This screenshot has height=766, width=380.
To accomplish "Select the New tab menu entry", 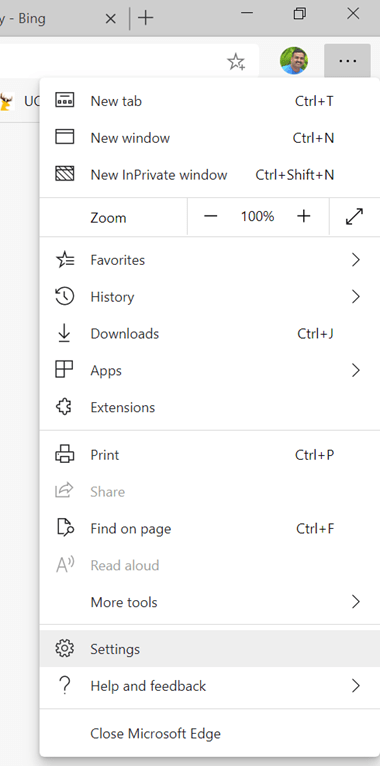I will point(210,101).
